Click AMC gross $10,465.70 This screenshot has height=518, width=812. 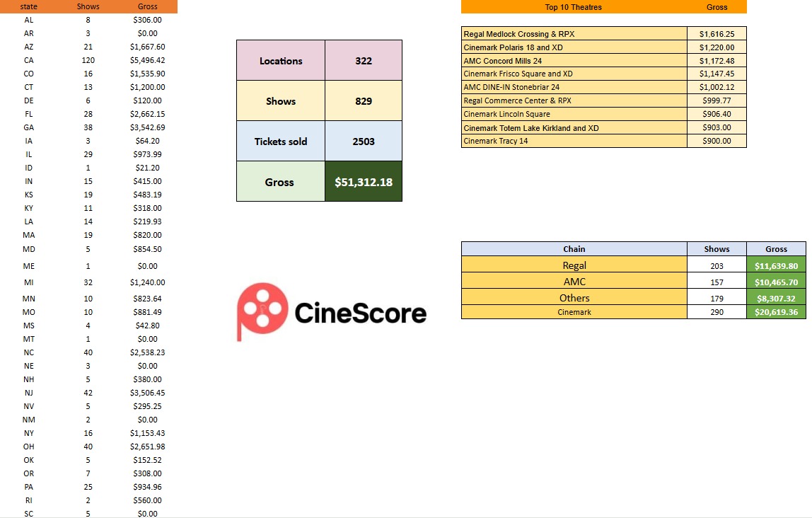tap(776, 282)
